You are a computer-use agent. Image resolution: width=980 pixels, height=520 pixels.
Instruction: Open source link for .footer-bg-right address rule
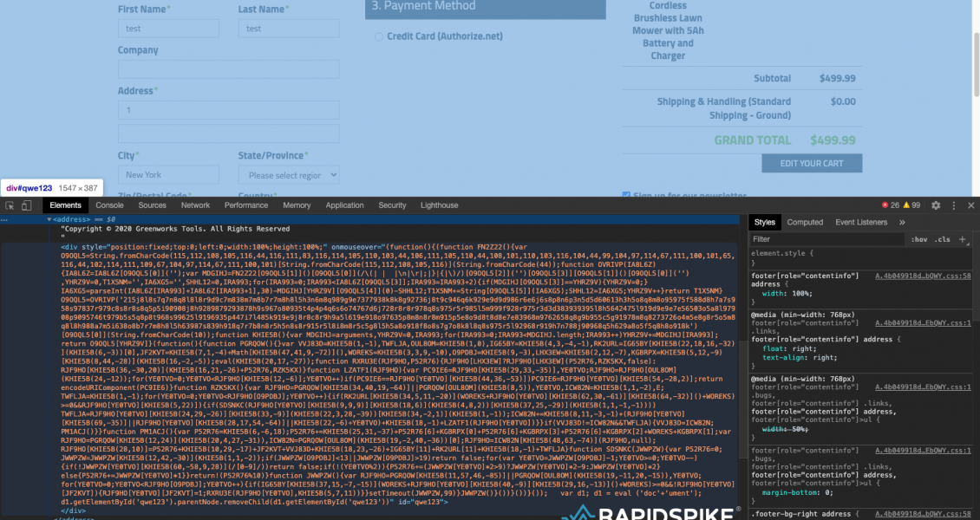(923, 514)
